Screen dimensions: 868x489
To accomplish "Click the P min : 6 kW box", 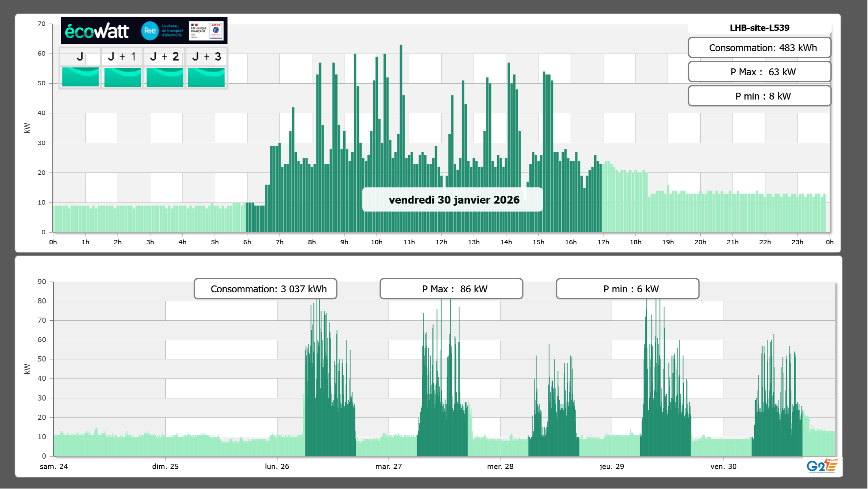I will coord(627,289).
